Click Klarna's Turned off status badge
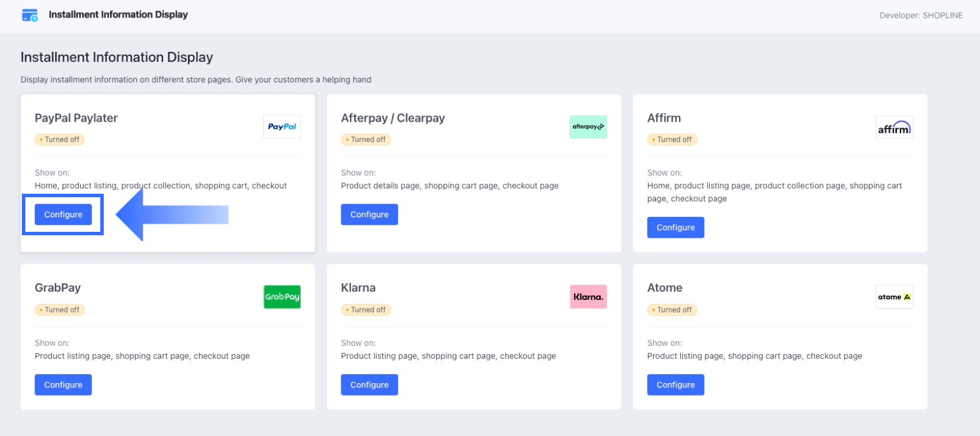Viewport: 980px width, 436px height. tap(366, 310)
